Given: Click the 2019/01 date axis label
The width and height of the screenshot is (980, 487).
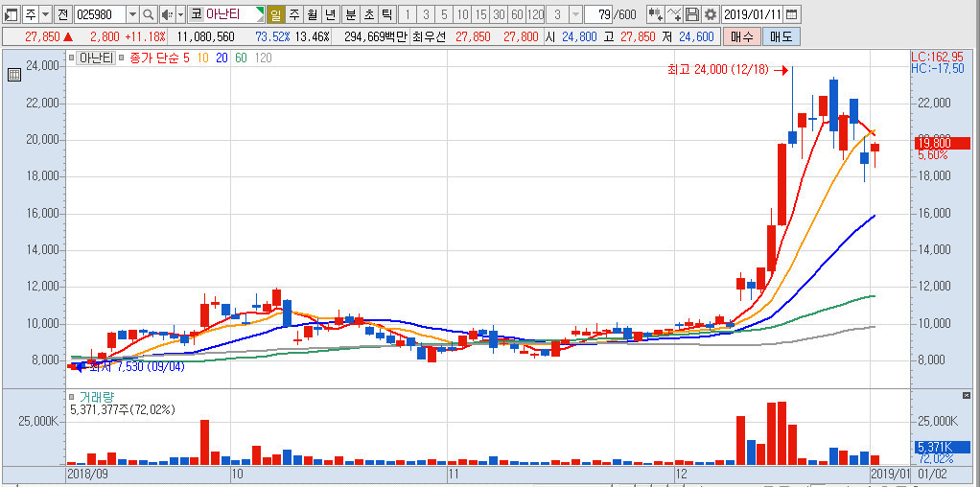Looking at the screenshot, I should 889,474.
